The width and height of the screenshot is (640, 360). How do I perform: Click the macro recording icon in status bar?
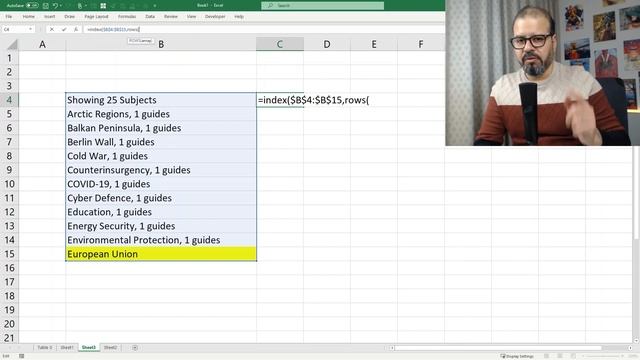click(x=22, y=356)
